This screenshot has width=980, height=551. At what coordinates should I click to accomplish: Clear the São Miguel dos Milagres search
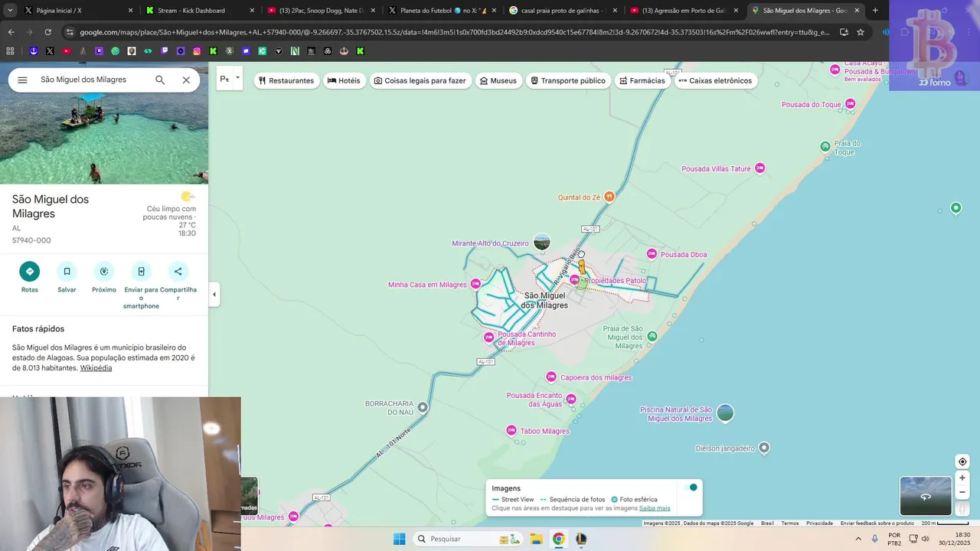coord(186,80)
